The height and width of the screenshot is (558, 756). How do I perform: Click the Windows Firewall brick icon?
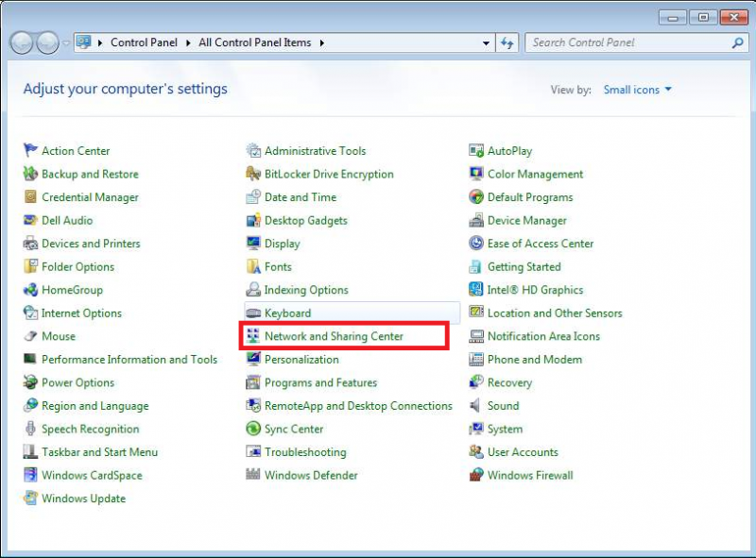coord(476,475)
